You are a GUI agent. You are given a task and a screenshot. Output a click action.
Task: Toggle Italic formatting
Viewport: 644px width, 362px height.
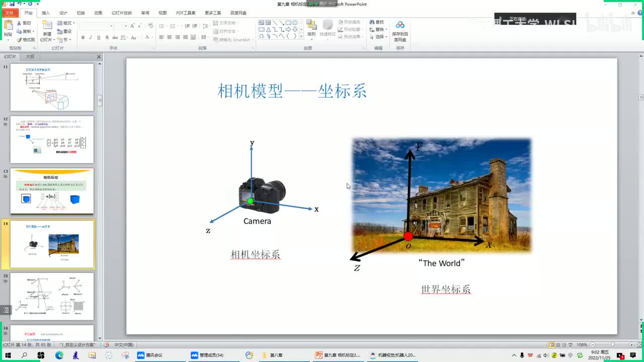point(91,37)
